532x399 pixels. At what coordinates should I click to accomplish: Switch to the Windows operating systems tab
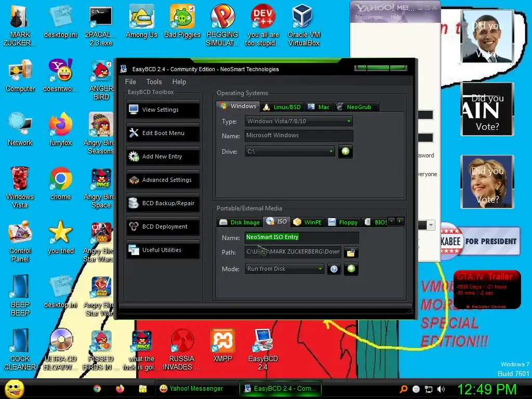click(238, 106)
